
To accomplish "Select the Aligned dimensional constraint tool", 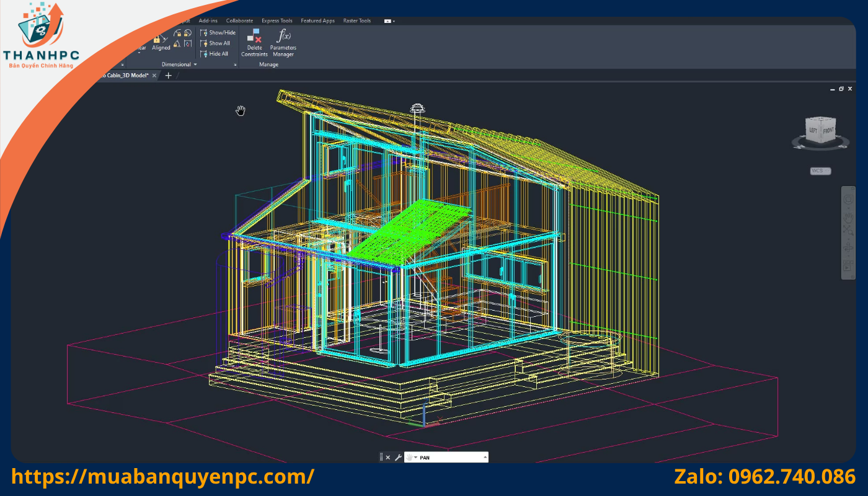I will [x=161, y=43].
